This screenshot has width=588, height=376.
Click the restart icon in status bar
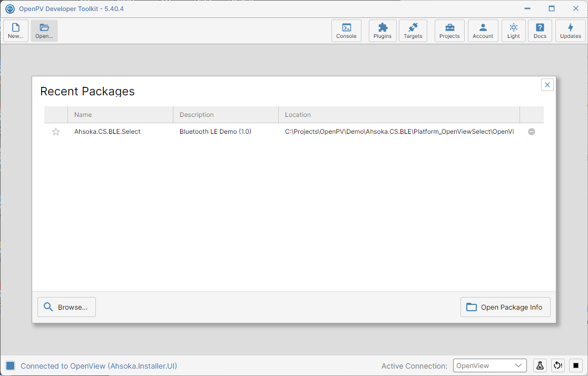tap(558, 365)
